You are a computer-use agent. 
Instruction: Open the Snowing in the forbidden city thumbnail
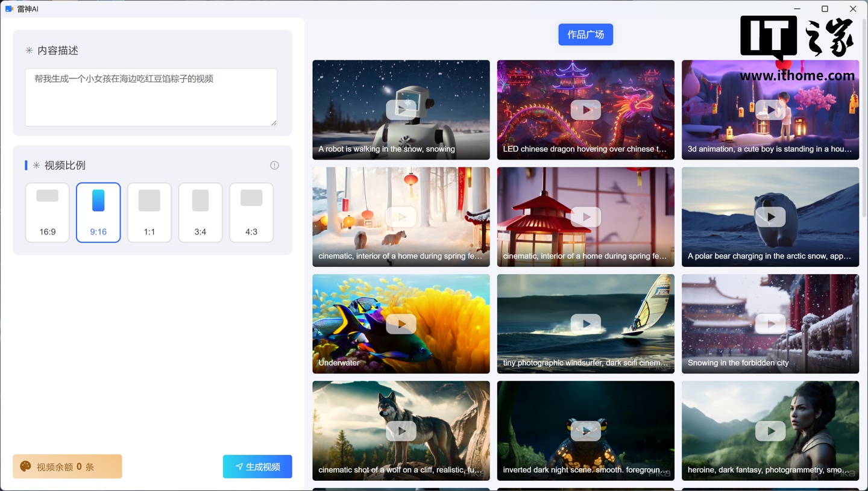[770, 324]
